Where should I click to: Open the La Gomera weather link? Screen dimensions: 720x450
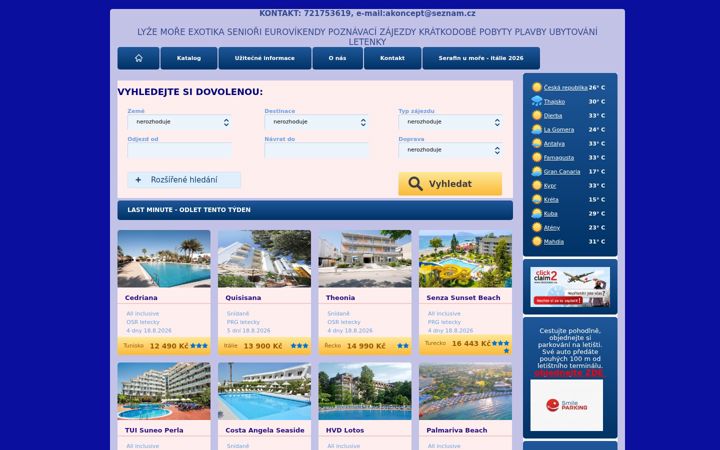559,129
